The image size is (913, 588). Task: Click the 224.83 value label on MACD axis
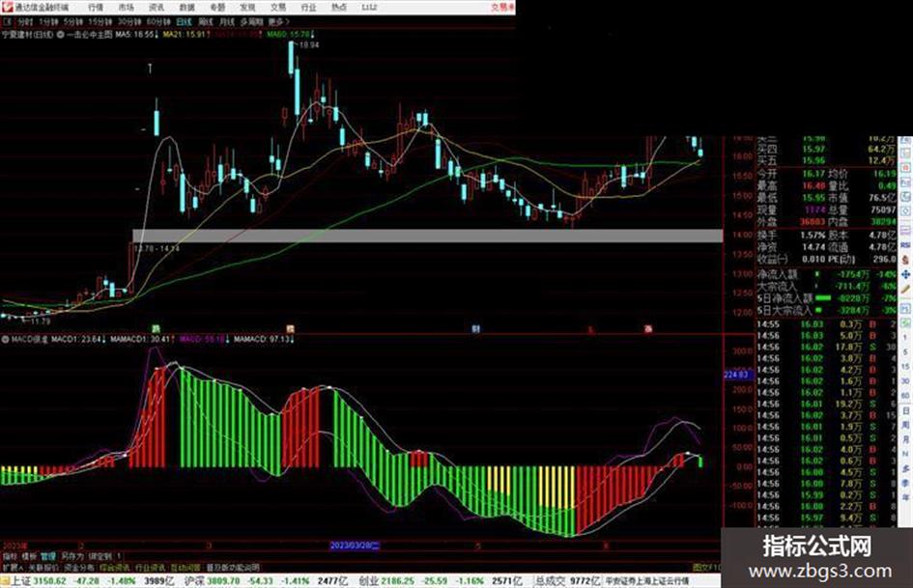click(736, 375)
